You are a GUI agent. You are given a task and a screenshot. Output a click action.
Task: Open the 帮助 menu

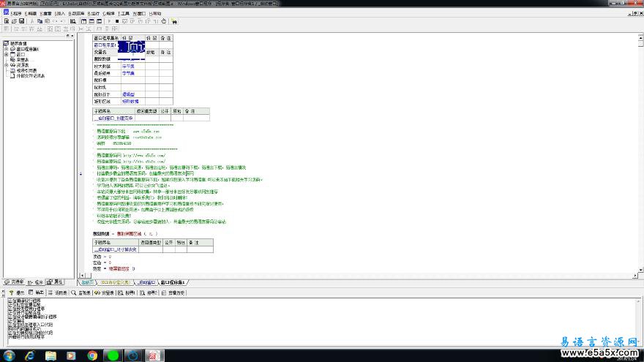pyautogui.click(x=155, y=13)
